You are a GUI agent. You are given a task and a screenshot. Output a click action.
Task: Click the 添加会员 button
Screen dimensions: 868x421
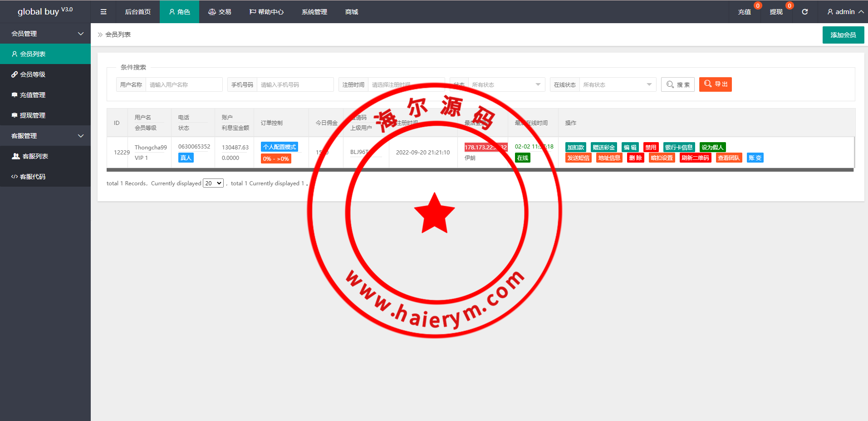coord(843,35)
